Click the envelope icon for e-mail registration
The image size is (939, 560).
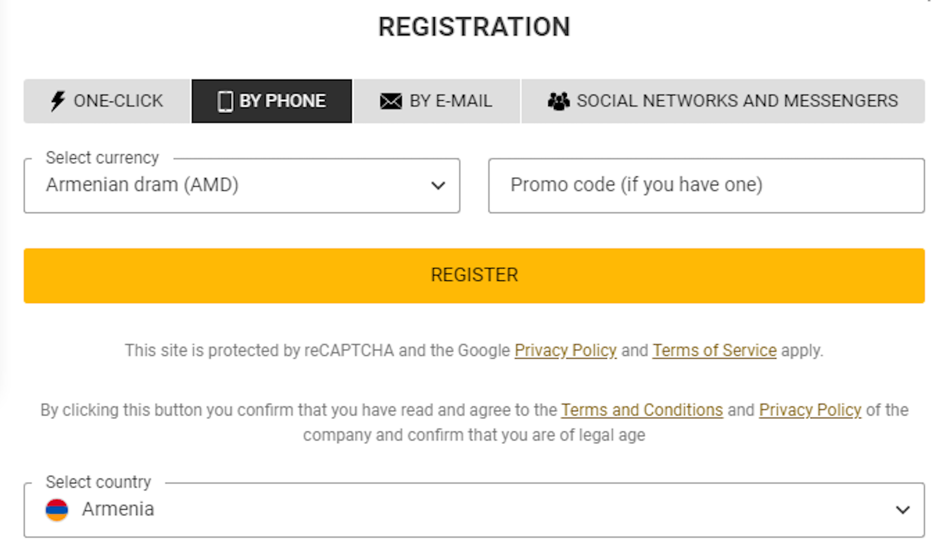click(x=391, y=101)
